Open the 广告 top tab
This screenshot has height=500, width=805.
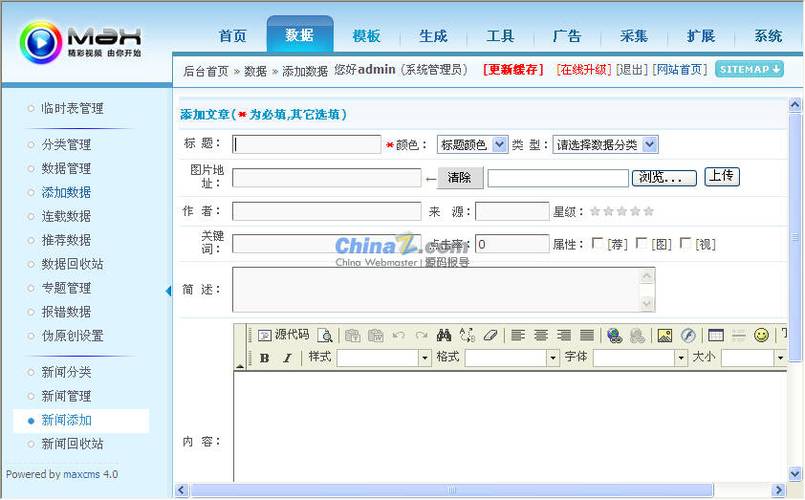click(x=567, y=36)
